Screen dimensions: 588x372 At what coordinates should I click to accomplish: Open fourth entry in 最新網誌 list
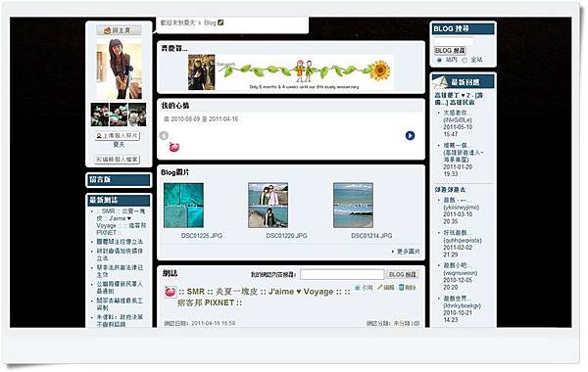coord(120,271)
